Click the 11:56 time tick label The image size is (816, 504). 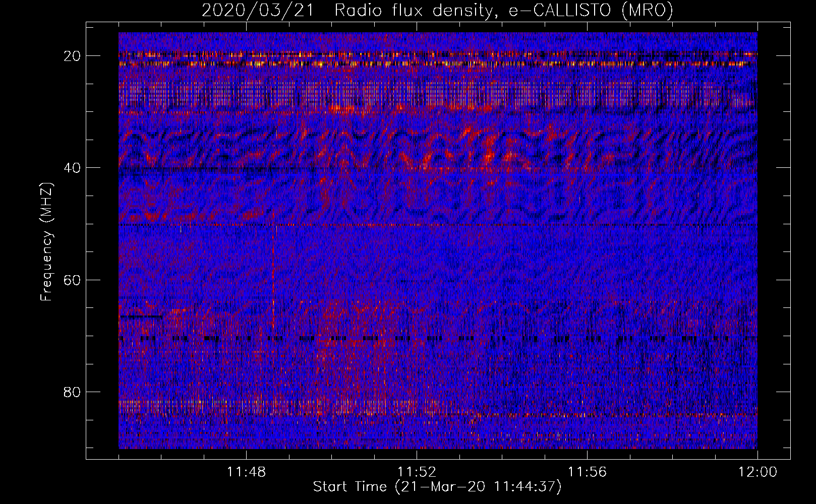[x=587, y=472]
